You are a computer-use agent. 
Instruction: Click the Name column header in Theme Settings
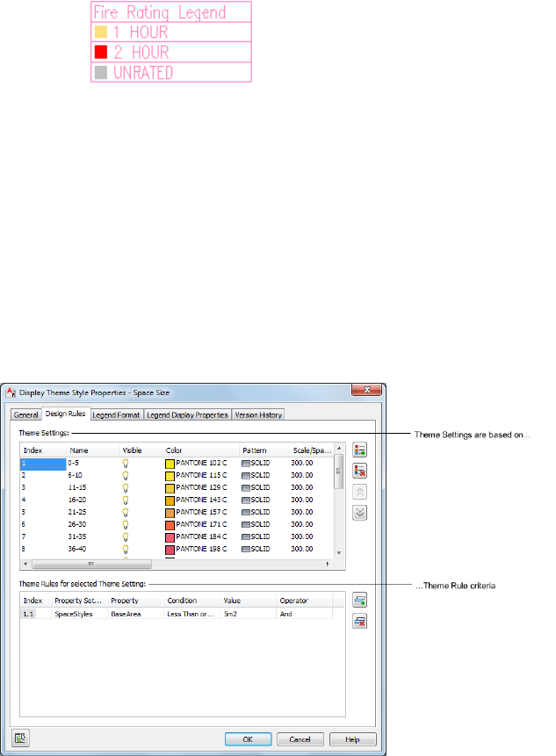point(92,450)
